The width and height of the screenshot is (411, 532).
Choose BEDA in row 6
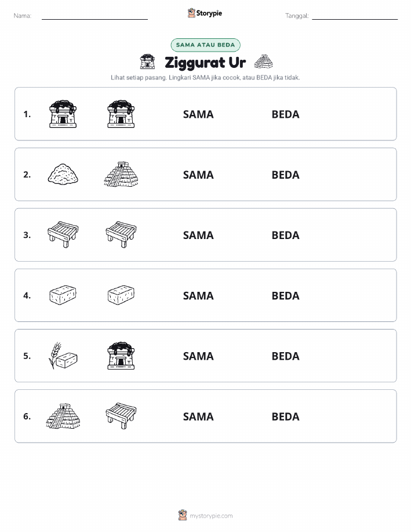286,417
